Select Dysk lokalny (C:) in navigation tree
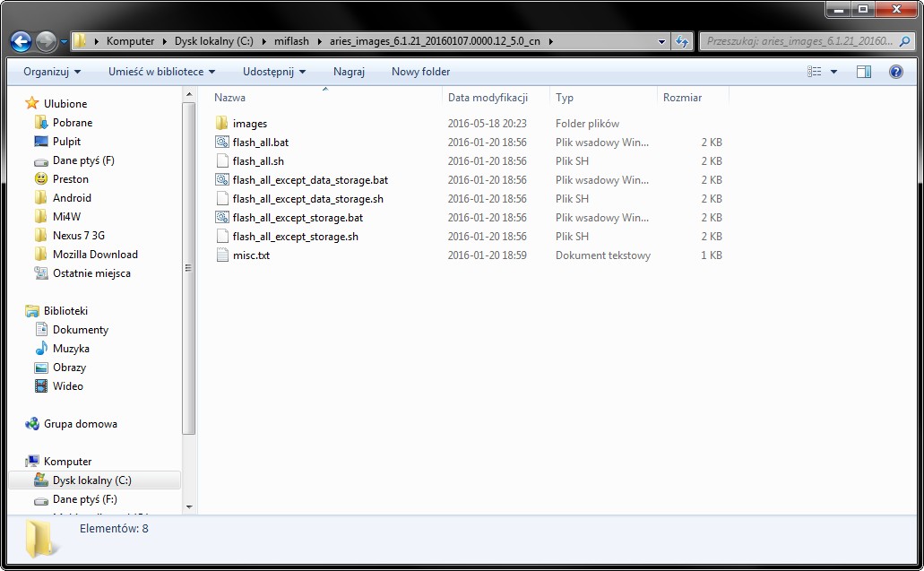The image size is (924, 571). point(91,480)
